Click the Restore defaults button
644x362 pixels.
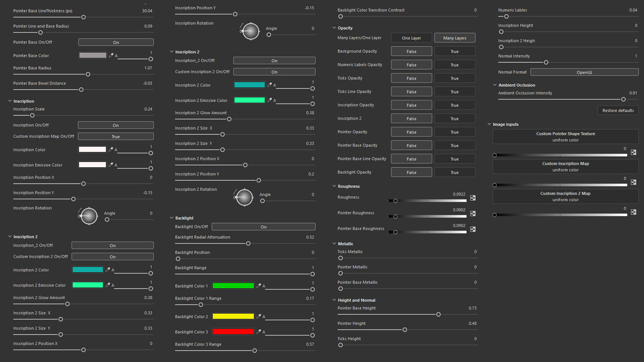coord(618,110)
